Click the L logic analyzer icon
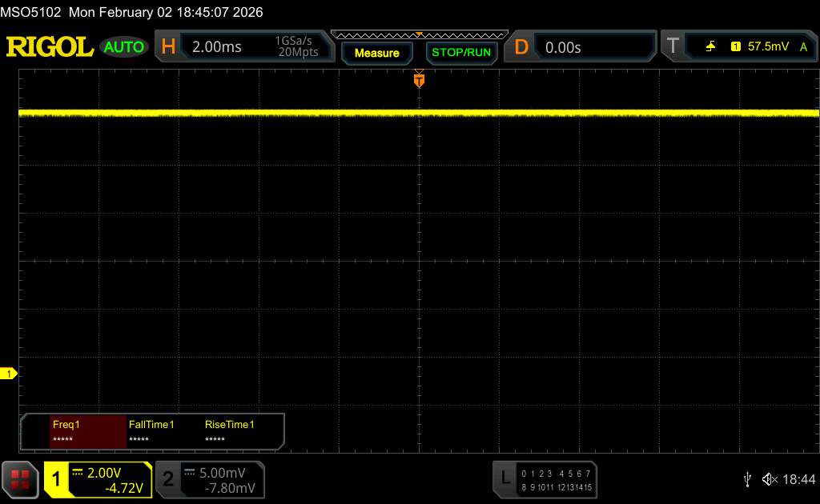820x504 pixels. tap(504, 478)
